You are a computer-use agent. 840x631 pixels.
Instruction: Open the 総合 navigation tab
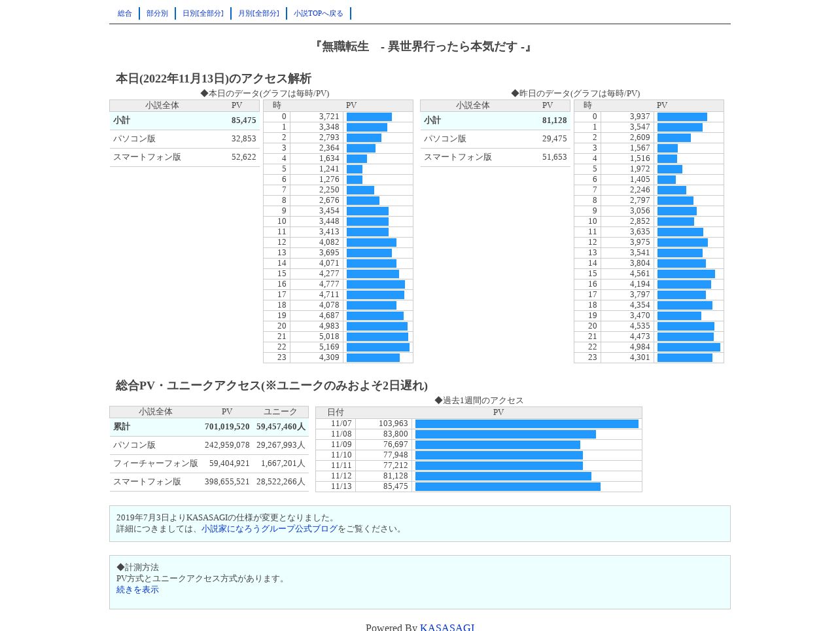125,14
